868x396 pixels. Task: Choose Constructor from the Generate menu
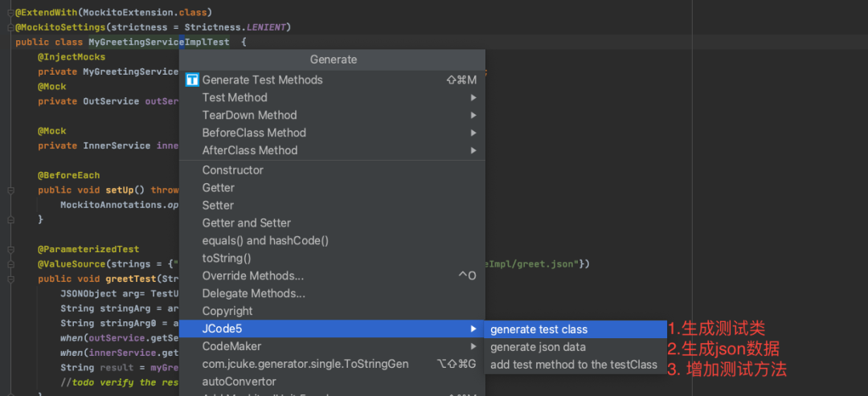[x=233, y=170]
